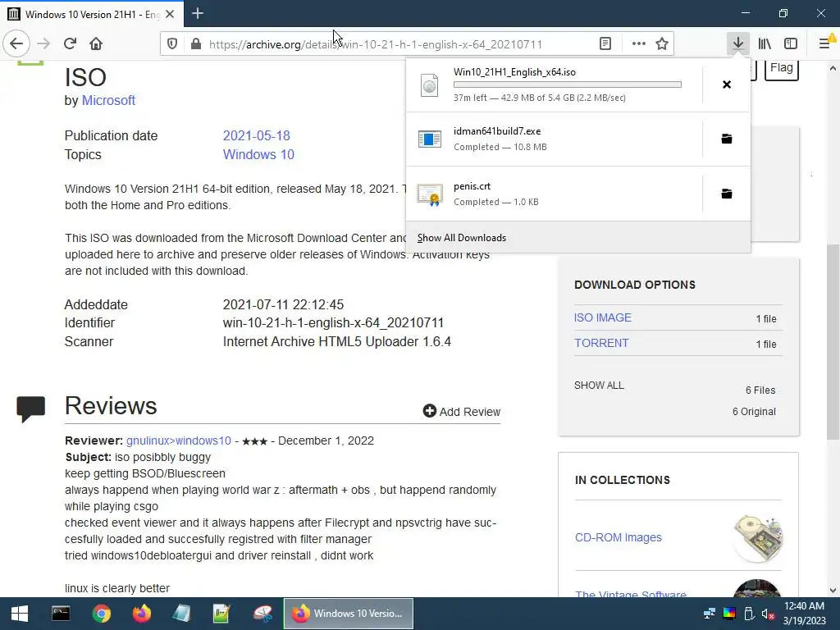The height and width of the screenshot is (630, 840).
Task: Open the Microsoft author link
Action: click(x=108, y=101)
